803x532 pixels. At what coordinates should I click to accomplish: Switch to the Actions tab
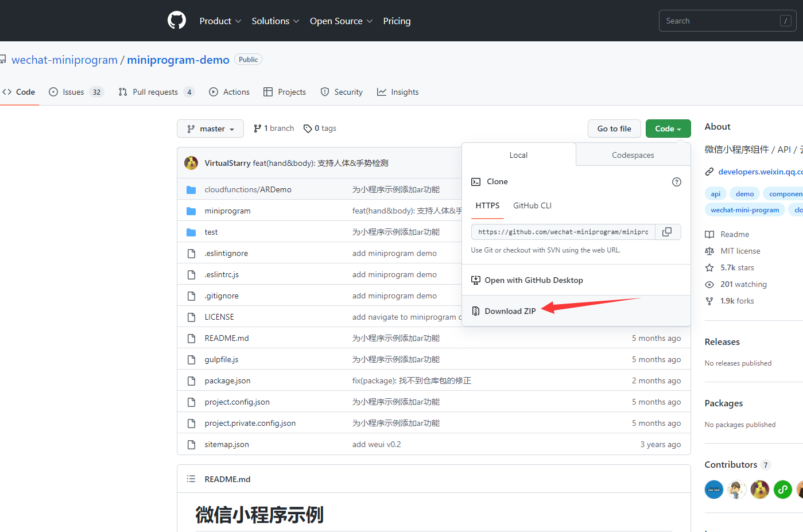230,92
